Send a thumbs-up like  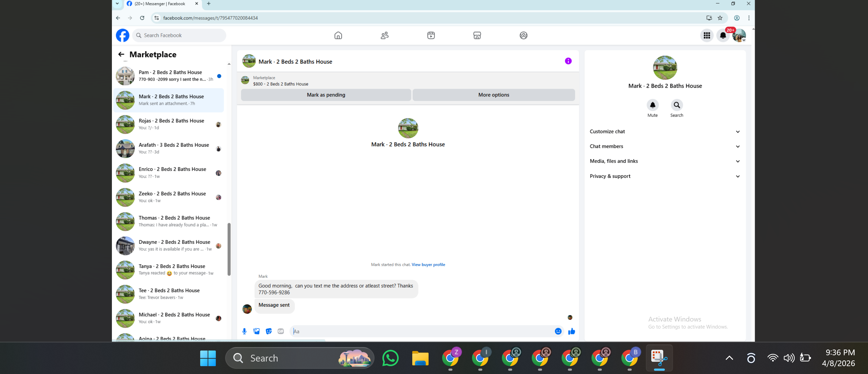click(x=571, y=331)
